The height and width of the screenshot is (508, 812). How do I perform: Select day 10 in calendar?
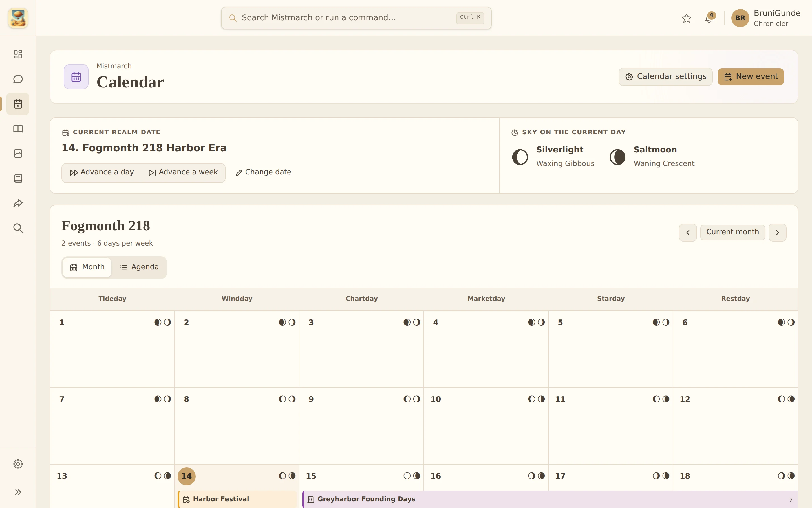pyautogui.click(x=436, y=399)
